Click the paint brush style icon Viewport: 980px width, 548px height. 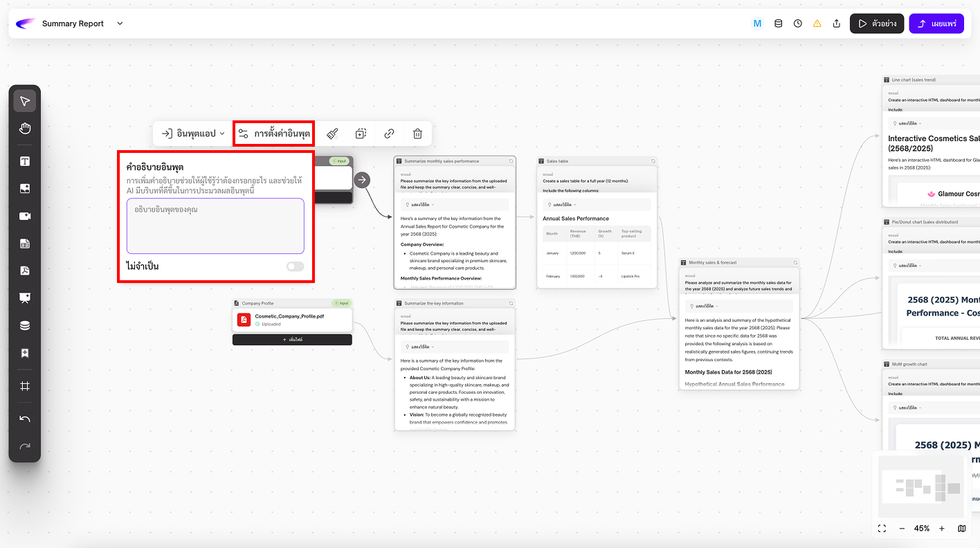(332, 134)
